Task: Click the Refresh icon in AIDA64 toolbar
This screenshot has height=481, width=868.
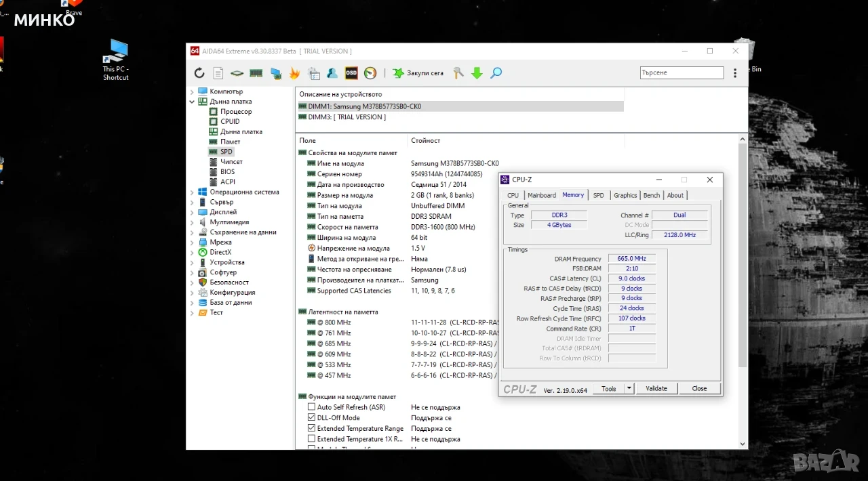Action: pyautogui.click(x=199, y=73)
